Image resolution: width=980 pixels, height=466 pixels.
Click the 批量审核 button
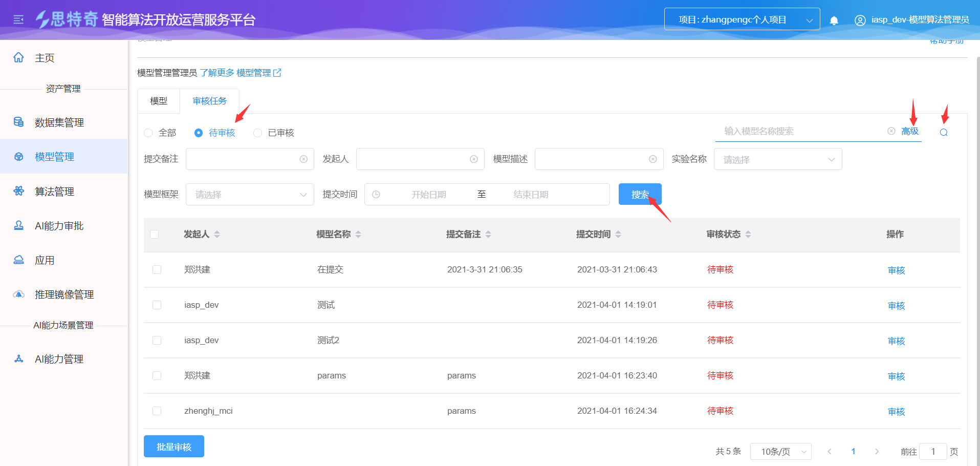coord(174,447)
